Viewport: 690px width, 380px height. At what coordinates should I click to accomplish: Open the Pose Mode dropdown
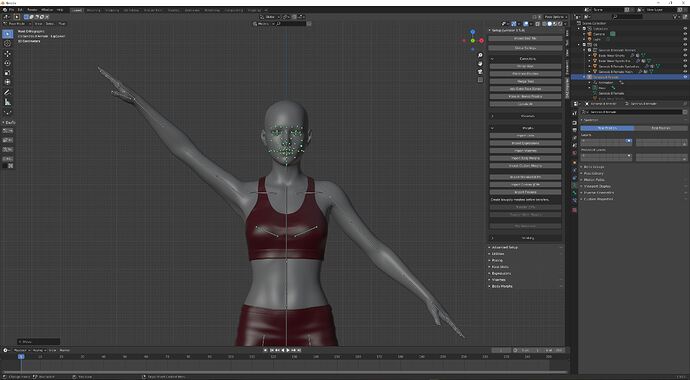pos(17,23)
